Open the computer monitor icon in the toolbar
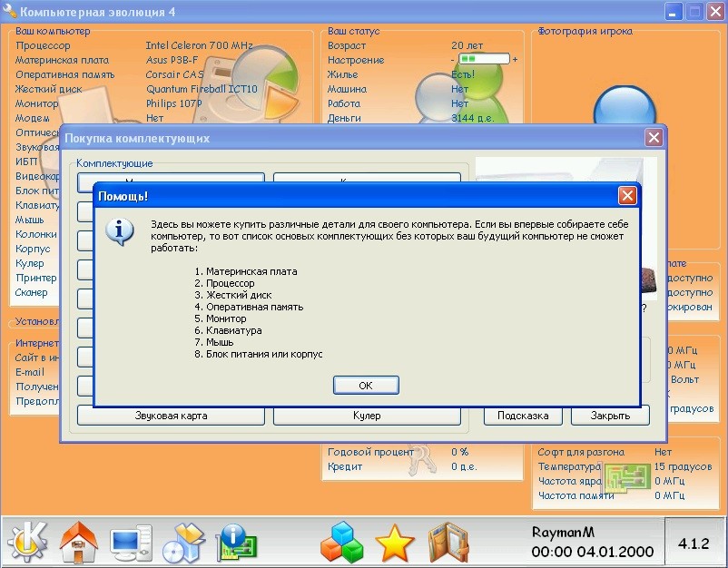This screenshot has height=568, width=728. 131,543
